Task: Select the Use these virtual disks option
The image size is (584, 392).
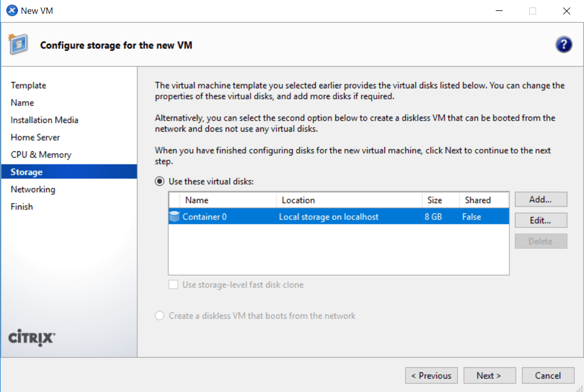Action: tap(159, 181)
